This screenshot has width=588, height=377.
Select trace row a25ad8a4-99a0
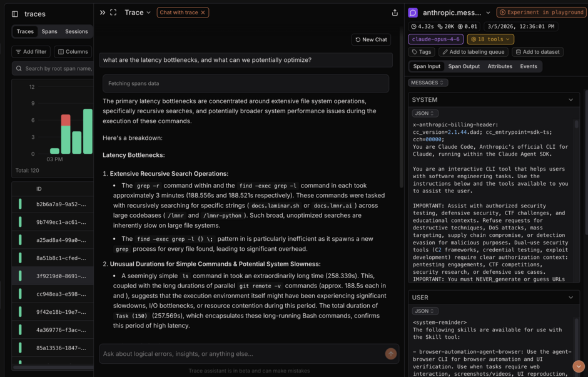53,240
